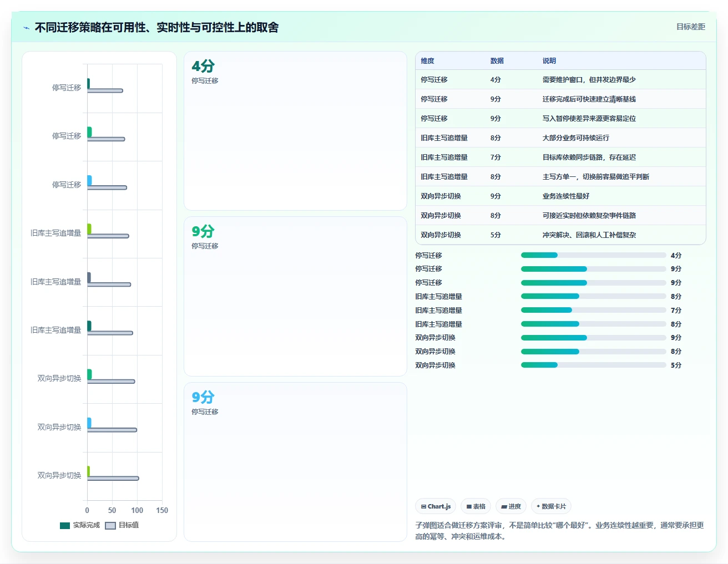Image resolution: width=728 pixels, height=564 pixels.
Task: Click the 双向异步切换 9分 progress bar
Action: (594, 338)
